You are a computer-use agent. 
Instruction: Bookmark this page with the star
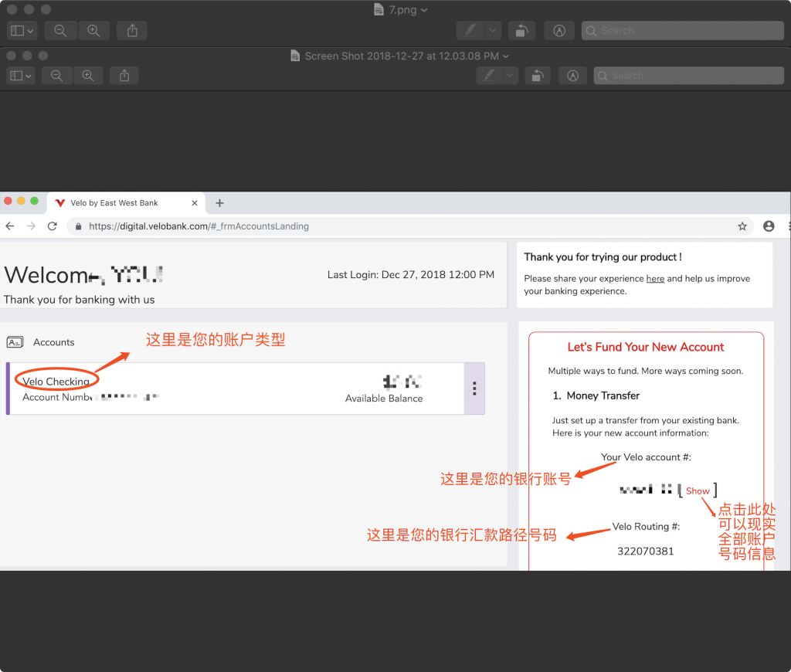(x=742, y=226)
